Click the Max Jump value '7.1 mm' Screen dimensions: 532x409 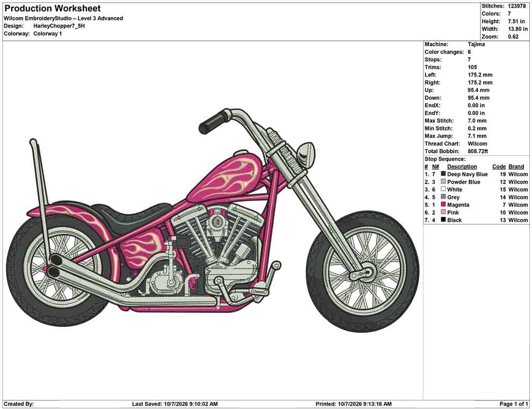(477, 136)
